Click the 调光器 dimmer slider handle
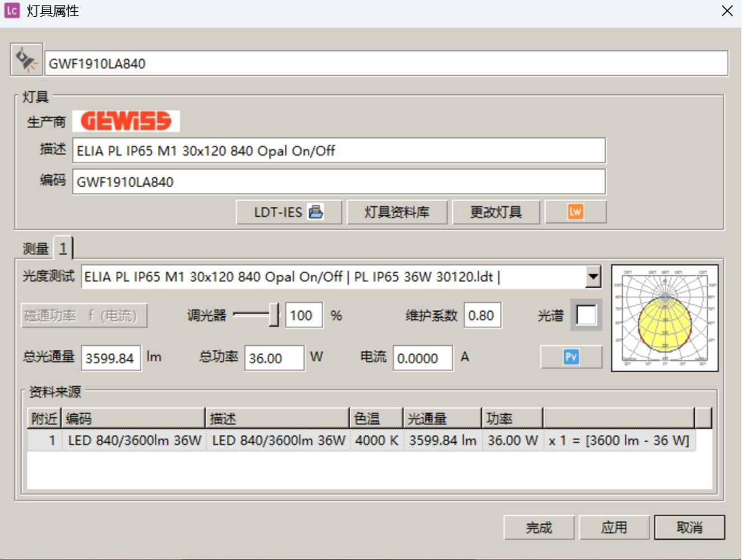The height and width of the screenshot is (560, 743). (x=273, y=315)
